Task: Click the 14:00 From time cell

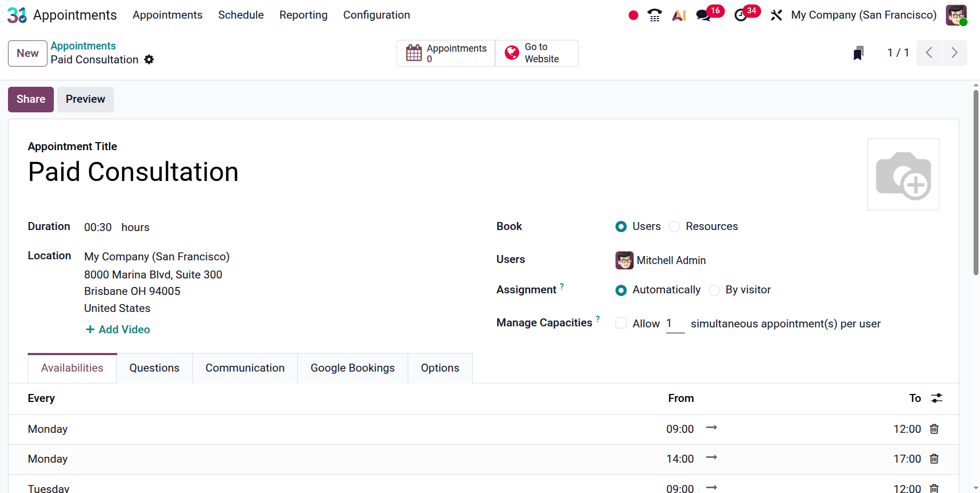Action: 680,459
